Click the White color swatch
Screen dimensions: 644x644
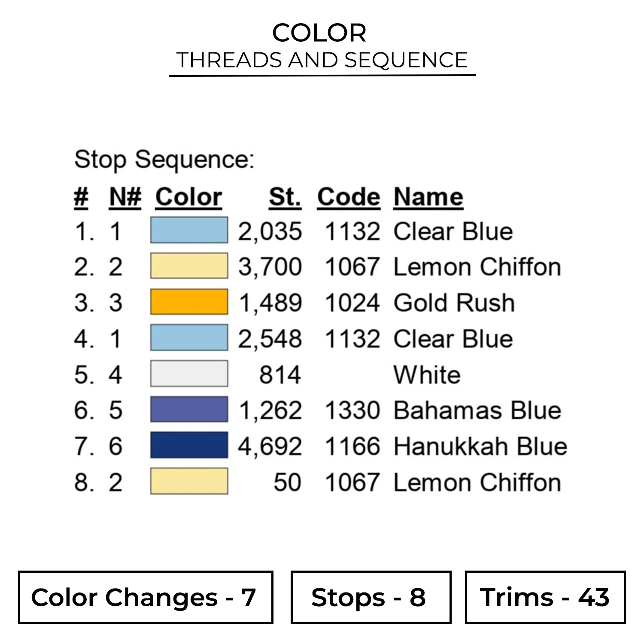[x=189, y=374]
